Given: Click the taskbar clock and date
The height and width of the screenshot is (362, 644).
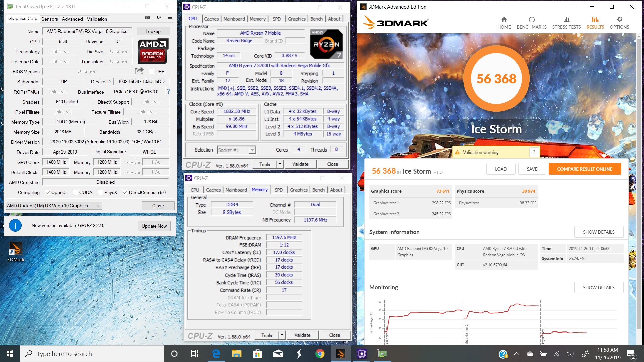Looking at the screenshot, I should coord(607,354).
